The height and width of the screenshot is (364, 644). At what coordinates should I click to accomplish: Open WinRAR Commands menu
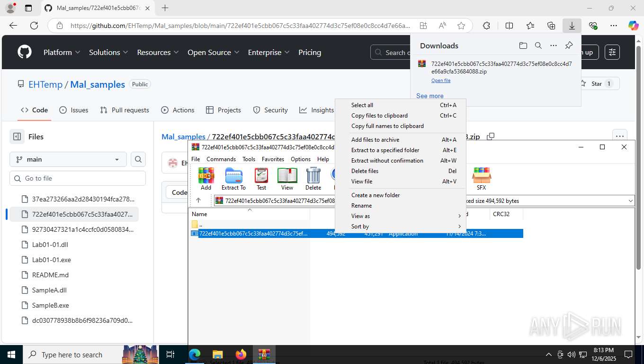tap(221, 159)
